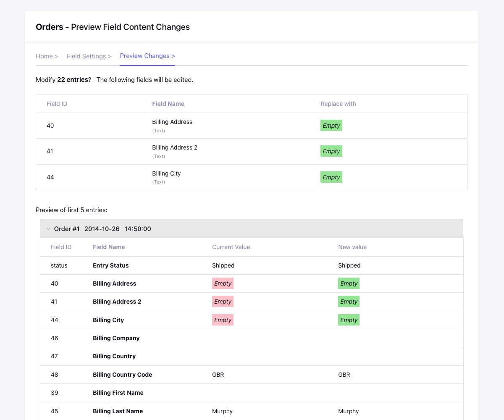504x420 pixels.
Task: Click Murphy in the Current Value column
Action: [x=222, y=411]
